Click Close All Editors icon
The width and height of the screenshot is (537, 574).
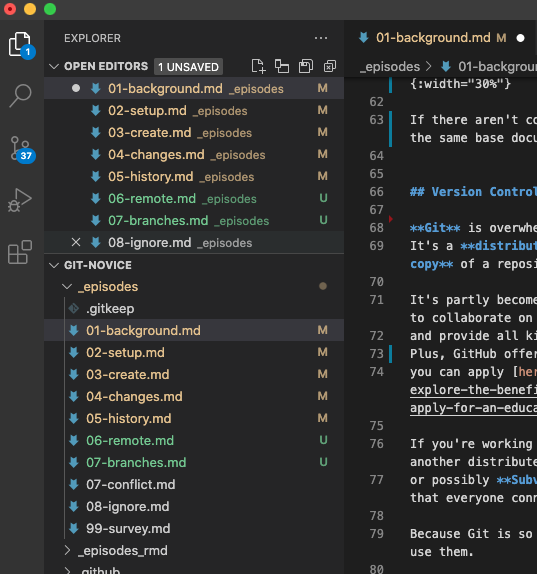point(330,66)
